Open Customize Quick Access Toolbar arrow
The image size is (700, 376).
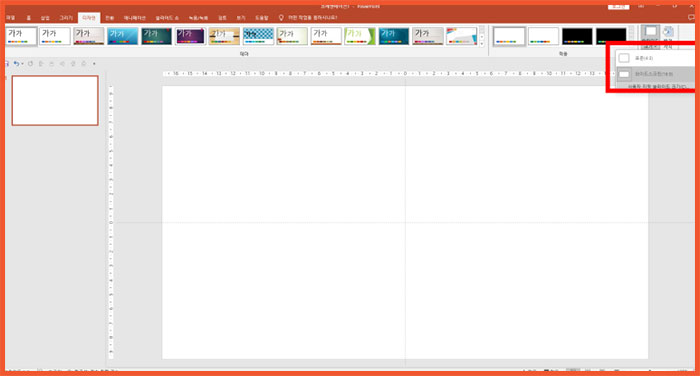point(94,64)
